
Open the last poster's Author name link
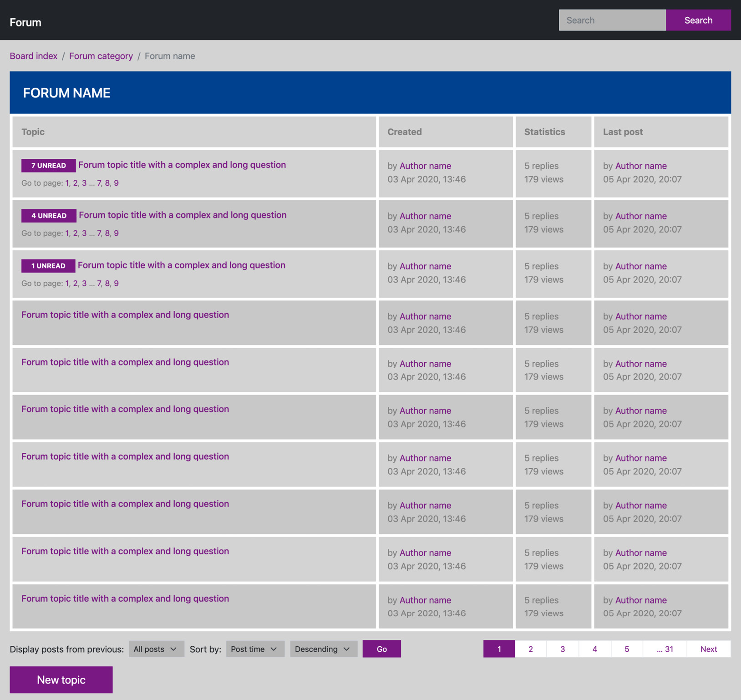641,166
